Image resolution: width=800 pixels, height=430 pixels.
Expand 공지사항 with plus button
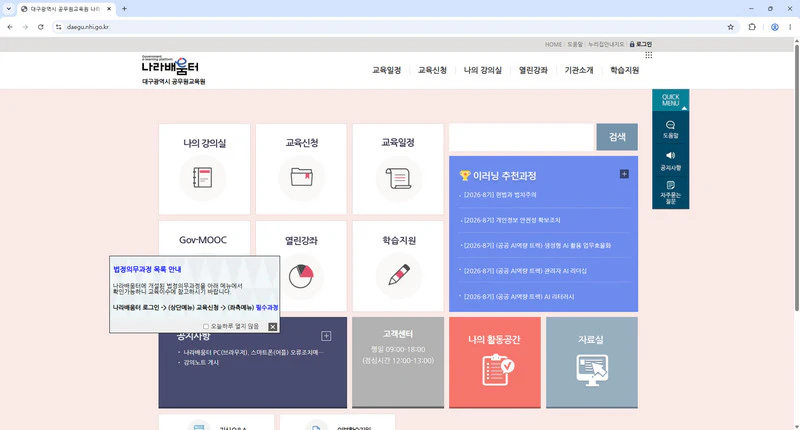tap(326, 336)
